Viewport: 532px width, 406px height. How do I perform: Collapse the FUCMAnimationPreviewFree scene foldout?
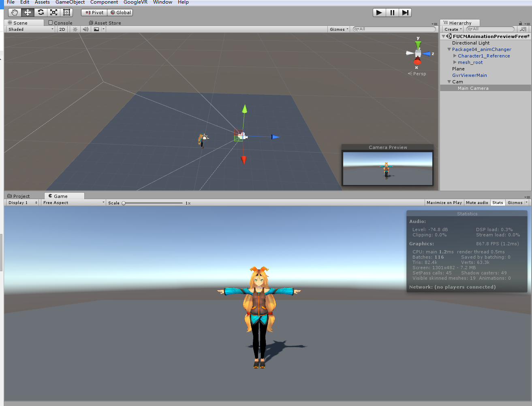click(x=443, y=36)
